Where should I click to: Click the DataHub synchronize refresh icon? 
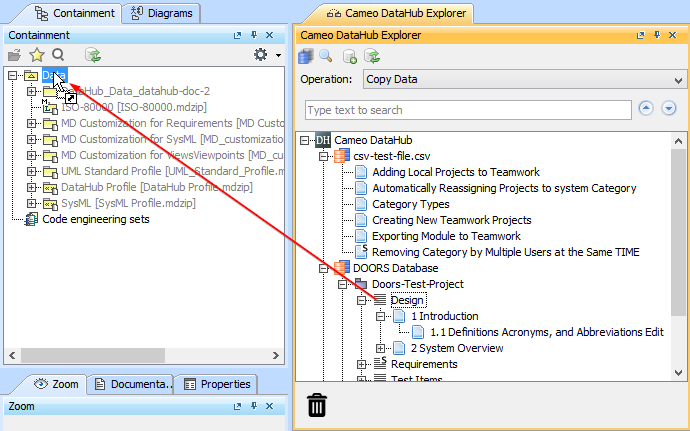tap(372, 56)
